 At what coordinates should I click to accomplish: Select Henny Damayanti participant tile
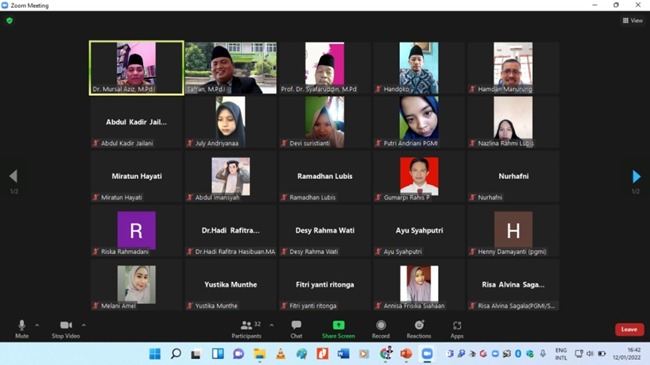pyautogui.click(x=513, y=231)
